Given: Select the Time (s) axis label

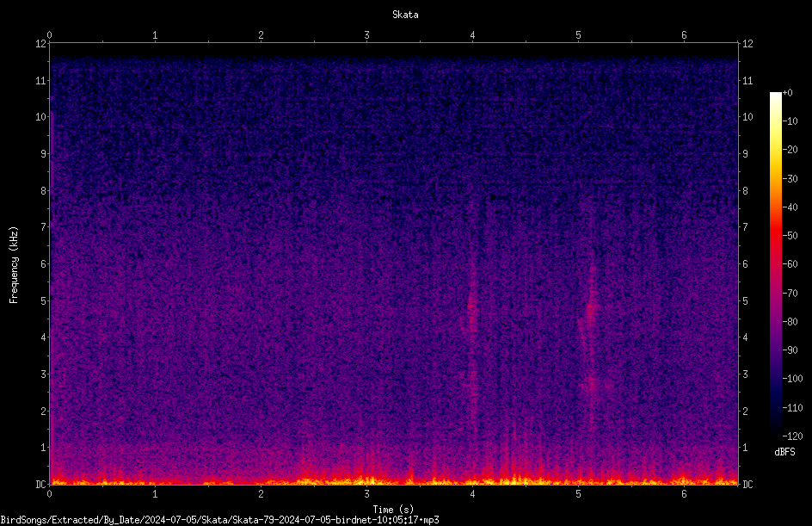Looking at the screenshot, I should (x=393, y=510).
